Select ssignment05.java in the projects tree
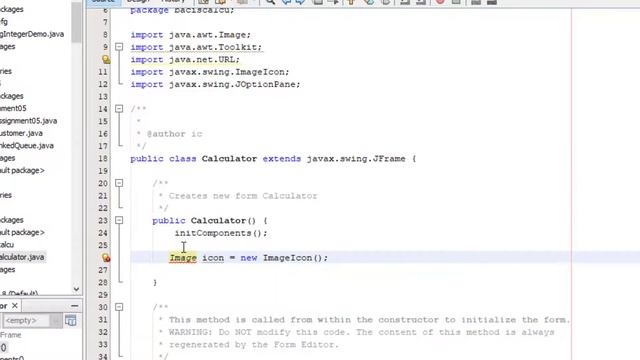Screen dimensions: 640x360 coord(29,121)
